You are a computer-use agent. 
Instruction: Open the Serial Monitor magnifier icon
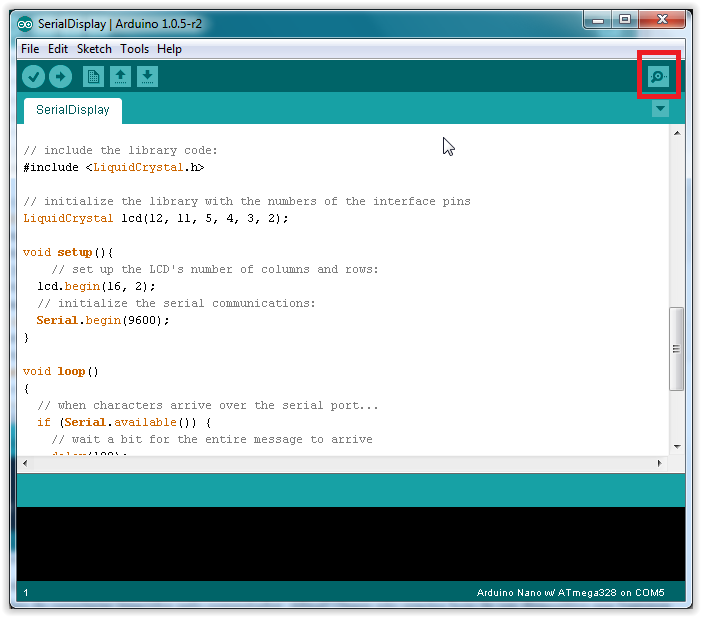click(659, 76)
